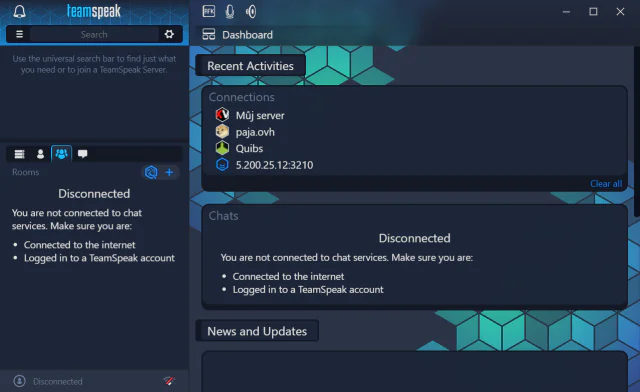The image size is (640, 392).
Task: Close the TeamSpeak window
Action: pyautogui.click(x=620, y=11)
